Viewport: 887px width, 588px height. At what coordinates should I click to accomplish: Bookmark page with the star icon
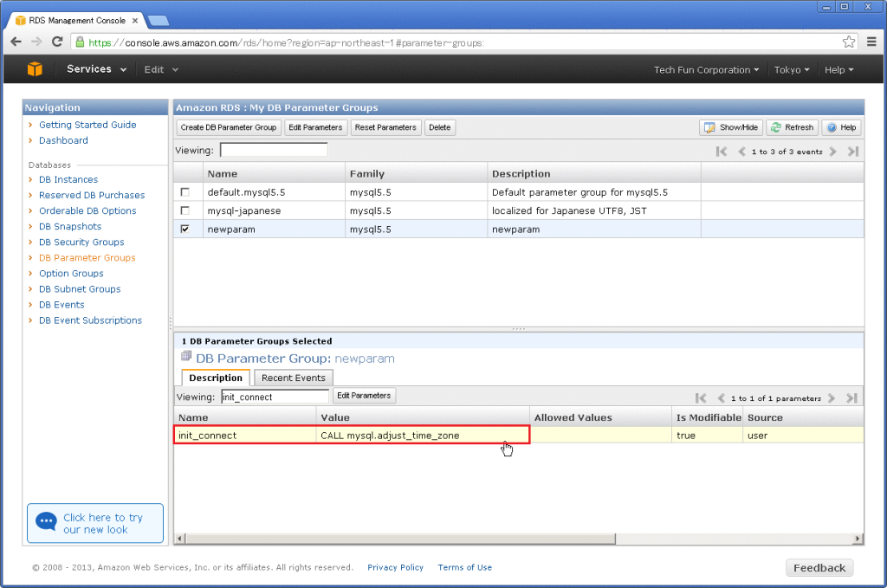point(849,42)
